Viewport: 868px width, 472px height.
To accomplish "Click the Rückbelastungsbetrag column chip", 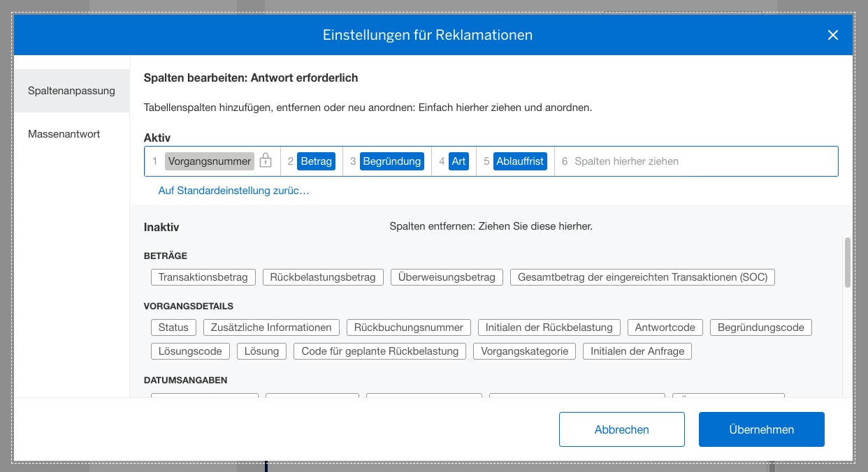I will (323, 276).
